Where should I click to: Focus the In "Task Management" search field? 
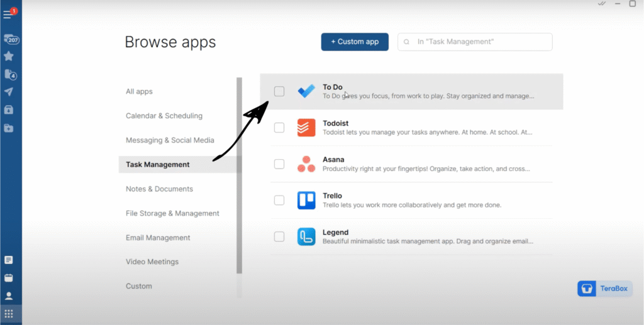click(475, 42)
